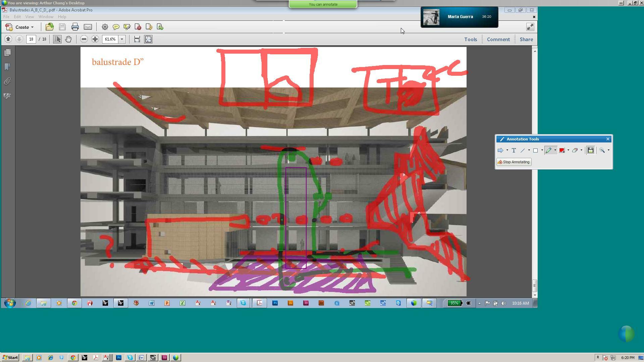
Task: Select the Text annotation tool
Action: (514, 150)
